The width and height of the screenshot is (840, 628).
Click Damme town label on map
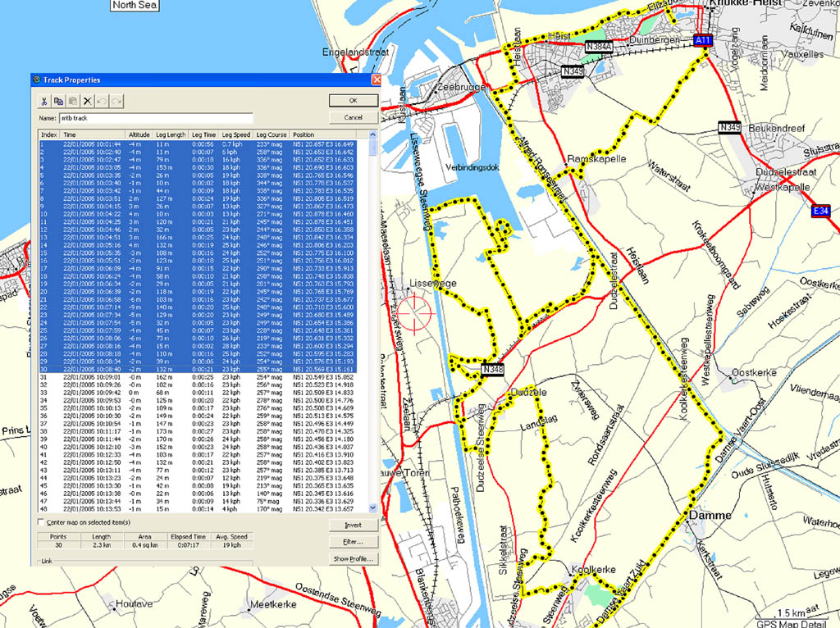[x=710, y=515]
